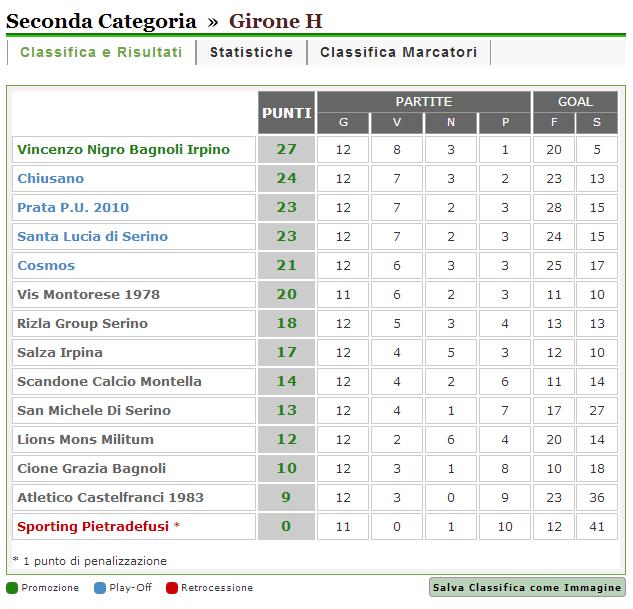Switch to the Statistiche tab
Screen dimensions: 633x609
point(251,53)
